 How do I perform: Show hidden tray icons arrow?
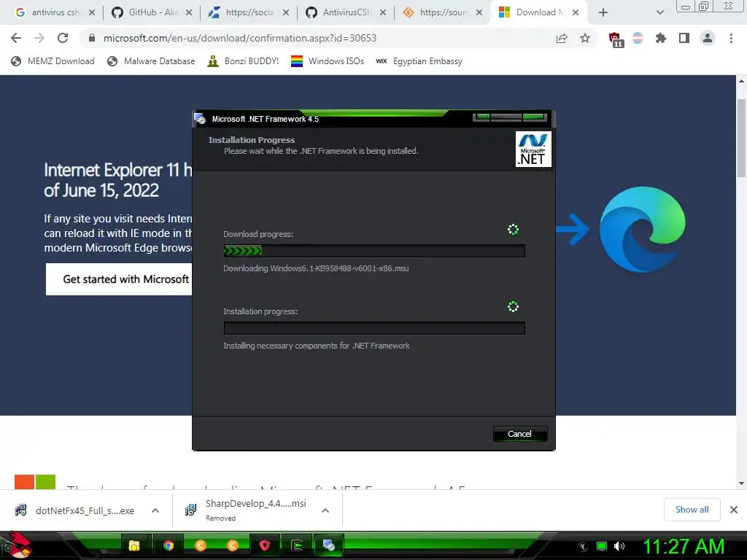pyautogui.click(x=583, y=547)
